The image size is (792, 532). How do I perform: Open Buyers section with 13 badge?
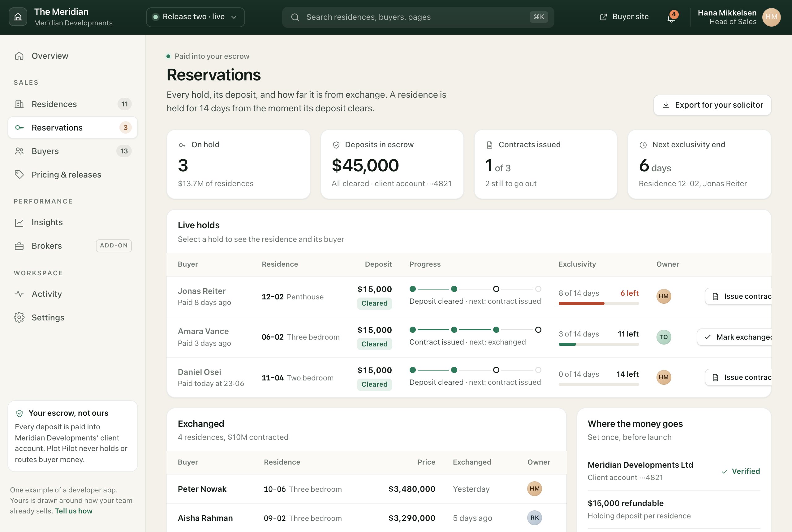[x=73, y=151]
